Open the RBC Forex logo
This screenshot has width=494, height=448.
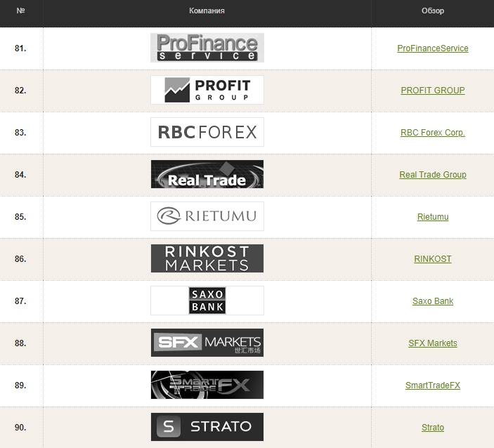point(207,132)
